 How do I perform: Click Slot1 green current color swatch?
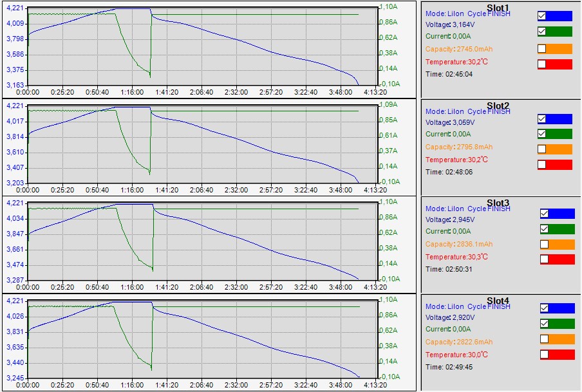point(559,31)
